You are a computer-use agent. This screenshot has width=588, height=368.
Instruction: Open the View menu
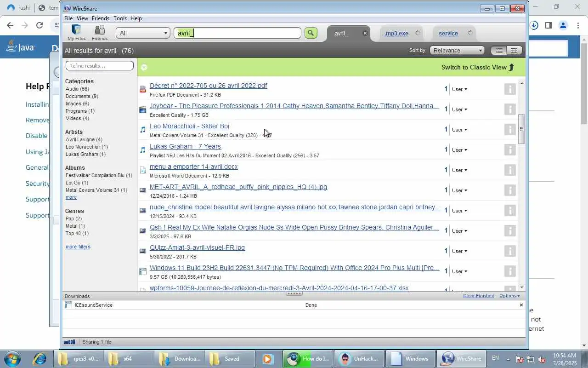tap(82, 18)
